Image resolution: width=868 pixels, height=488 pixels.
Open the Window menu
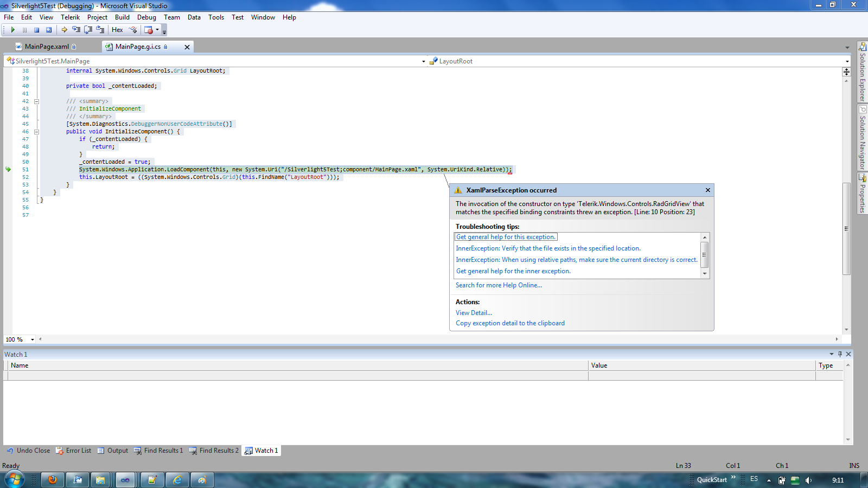pyautogui.click(x=263, y=17)
